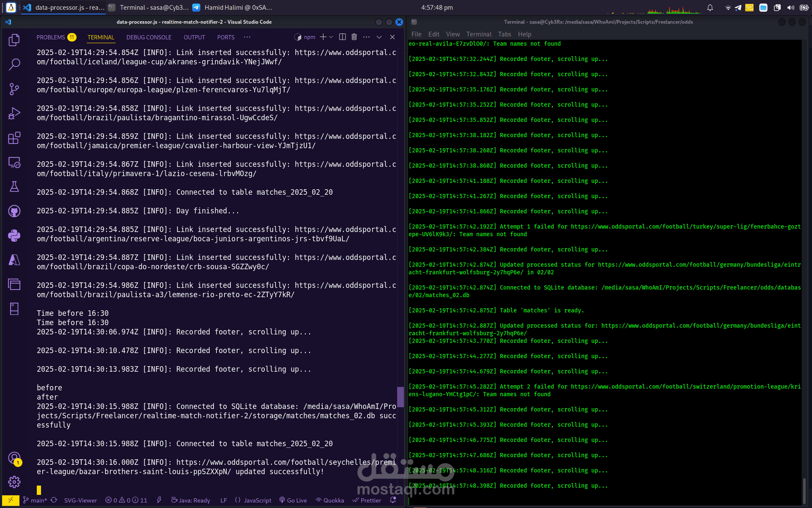This screenshot has height=508, width=812.
Task: Open the Manage gear menu
Action: 14,482
